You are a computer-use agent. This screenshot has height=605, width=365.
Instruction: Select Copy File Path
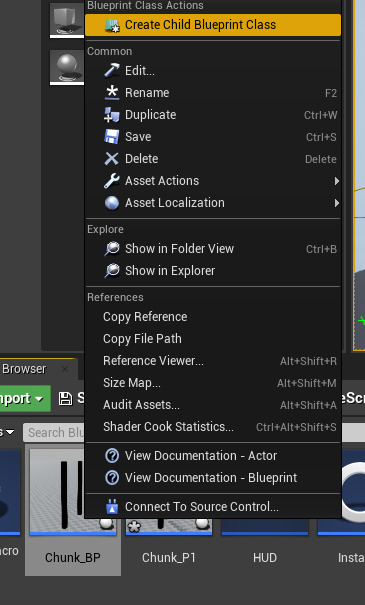(213, 339)
